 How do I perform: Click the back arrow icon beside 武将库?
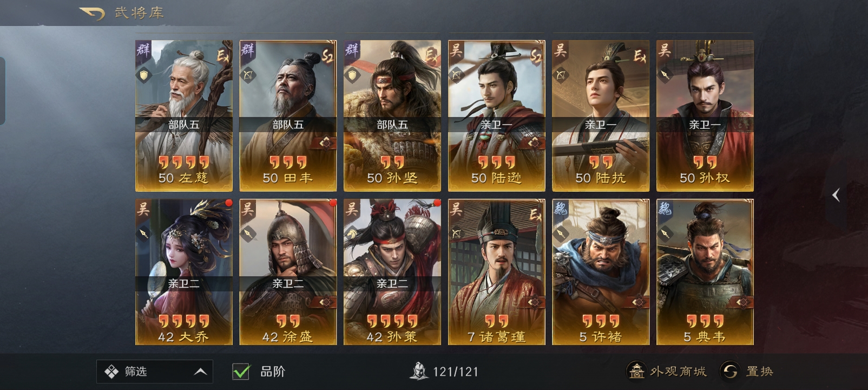[93, 12]
